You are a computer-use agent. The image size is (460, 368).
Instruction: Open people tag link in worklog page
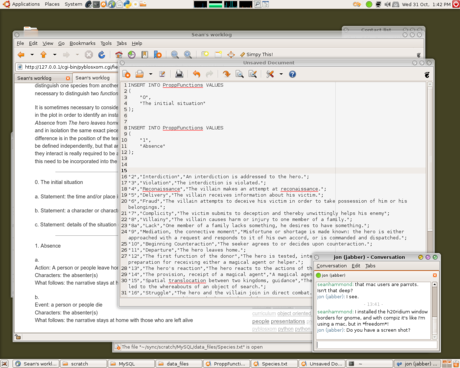click(260, 322)
